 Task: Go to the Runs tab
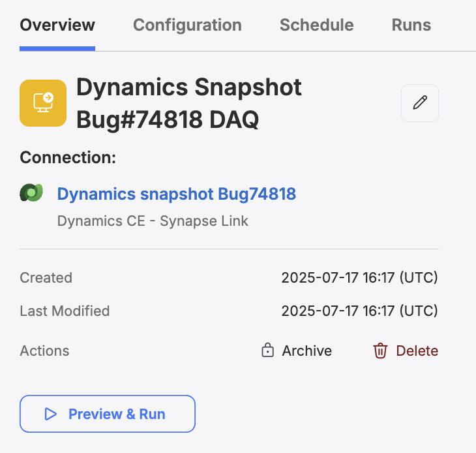coord(411,25)
